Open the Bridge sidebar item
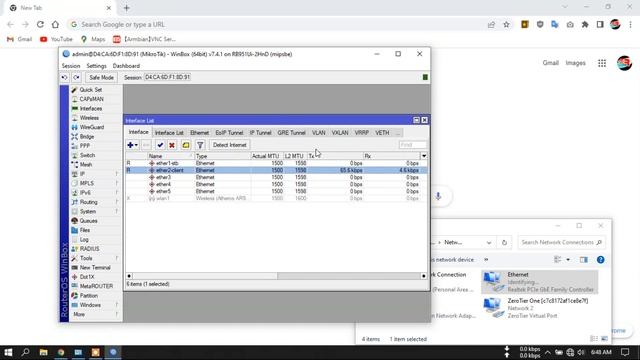This screenshot has height=360, width=640. tap(87, 137)
